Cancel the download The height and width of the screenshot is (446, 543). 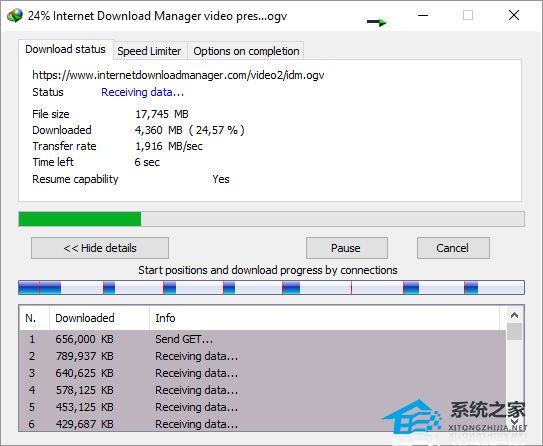453,248
